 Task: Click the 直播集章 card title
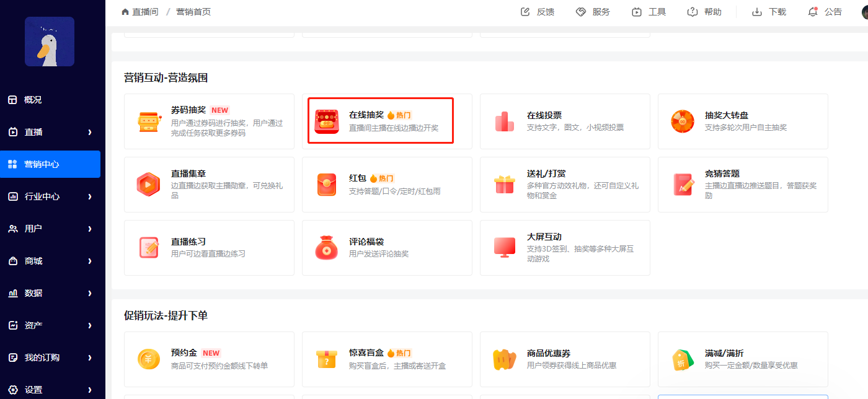point(188,173)
